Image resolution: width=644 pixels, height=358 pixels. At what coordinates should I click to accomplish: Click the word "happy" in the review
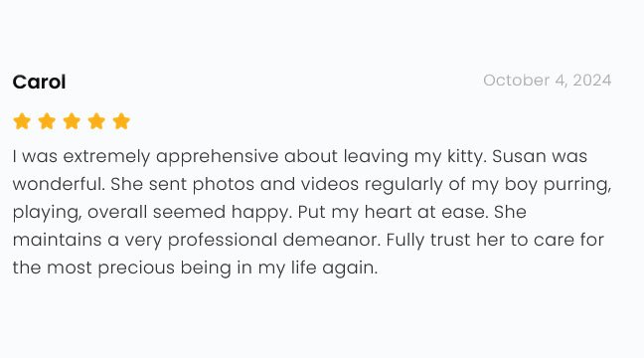tap(260, 213)
